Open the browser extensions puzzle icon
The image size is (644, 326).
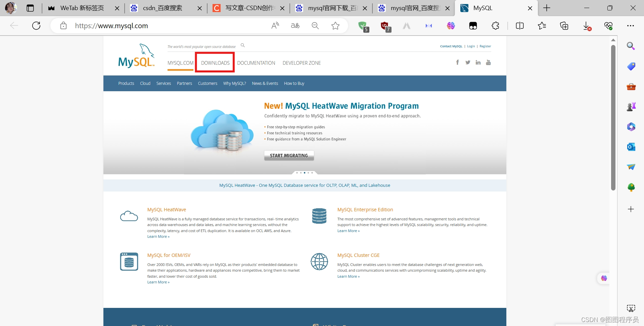point(495,25)
